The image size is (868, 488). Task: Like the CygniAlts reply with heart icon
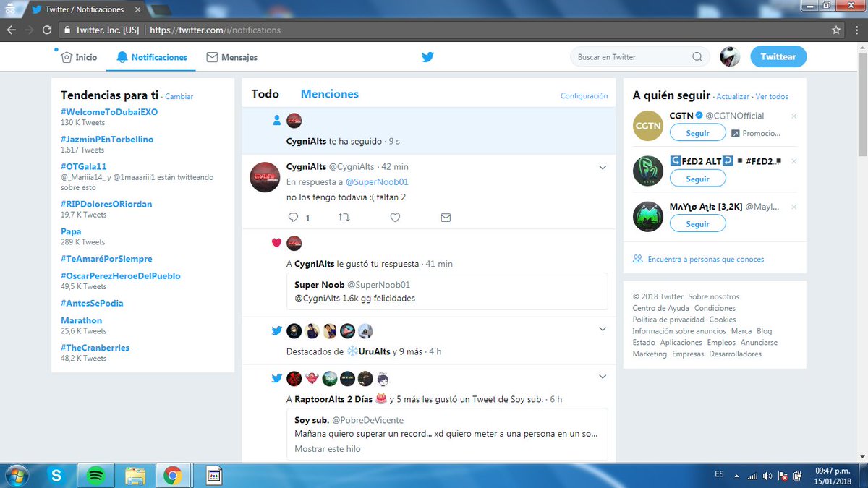pos(395,217)
